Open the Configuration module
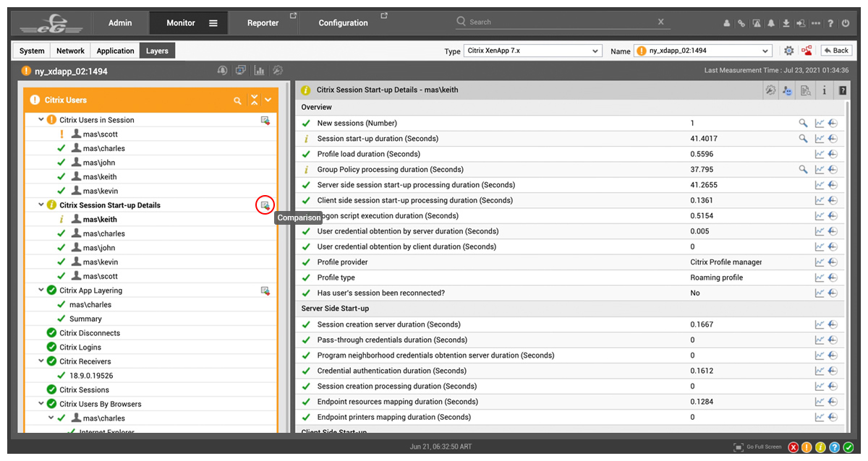The image size is (868, 461). click(344, 23)
